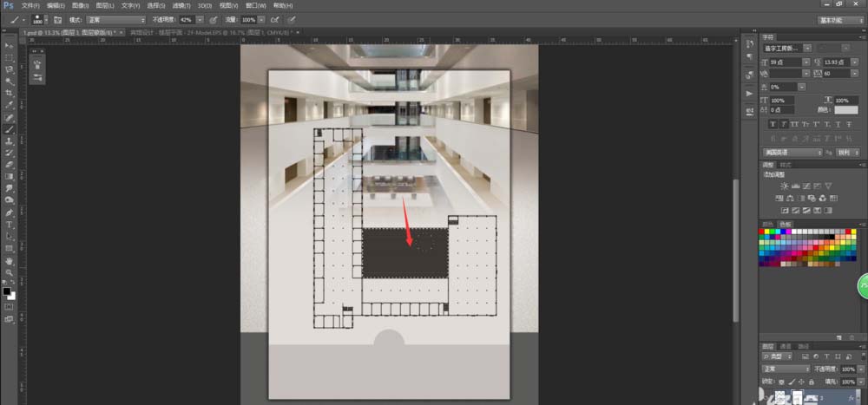The image size is (868, 405).
Task: Select the Eyedropper tool
Action: click(x=9, y=105)
